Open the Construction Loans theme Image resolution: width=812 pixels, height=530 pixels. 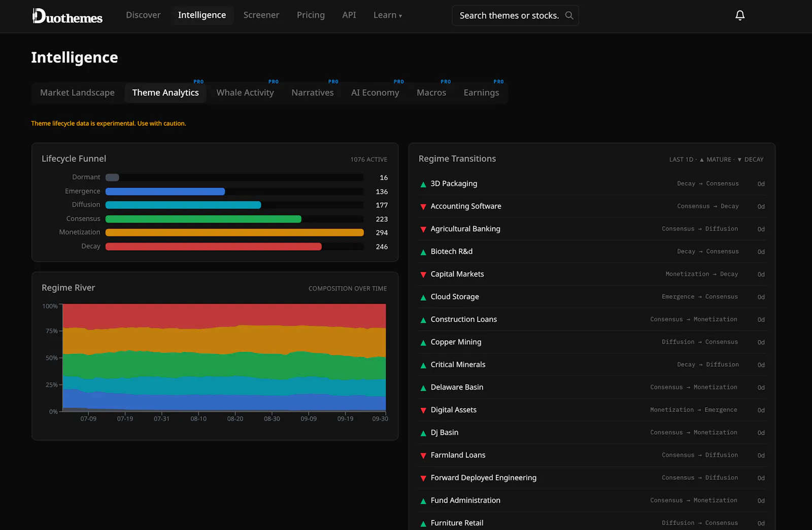tap(464, 320)
